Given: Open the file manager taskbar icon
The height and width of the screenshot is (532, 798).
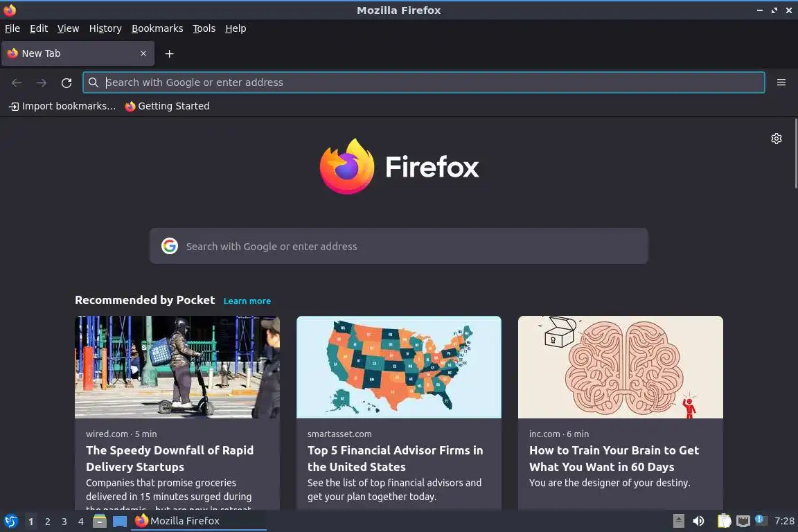Looking at the screenshot, I should pyautogui.click(x=100, y=522).
